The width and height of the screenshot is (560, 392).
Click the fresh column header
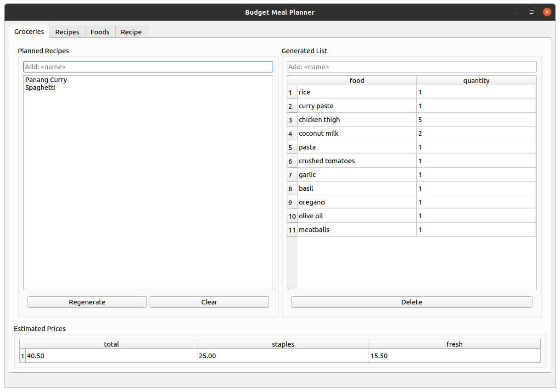tap(454, 344)
